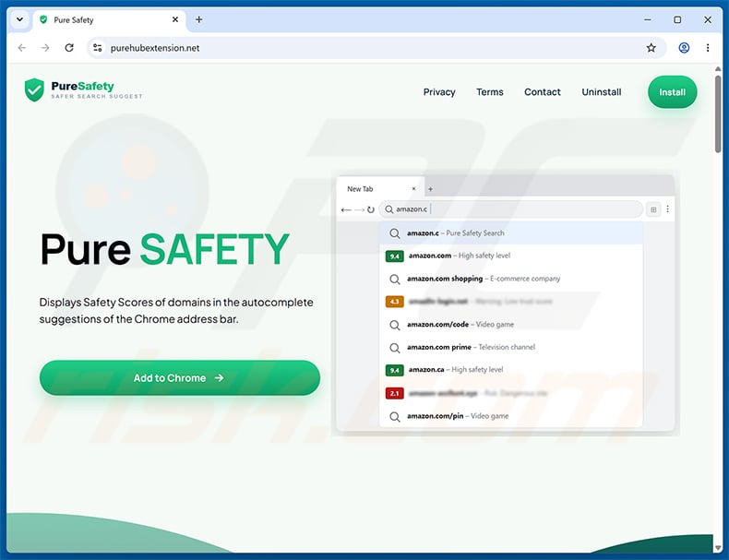Click 'amazon.com/code – Video game' suggestion

pos(510,325)
